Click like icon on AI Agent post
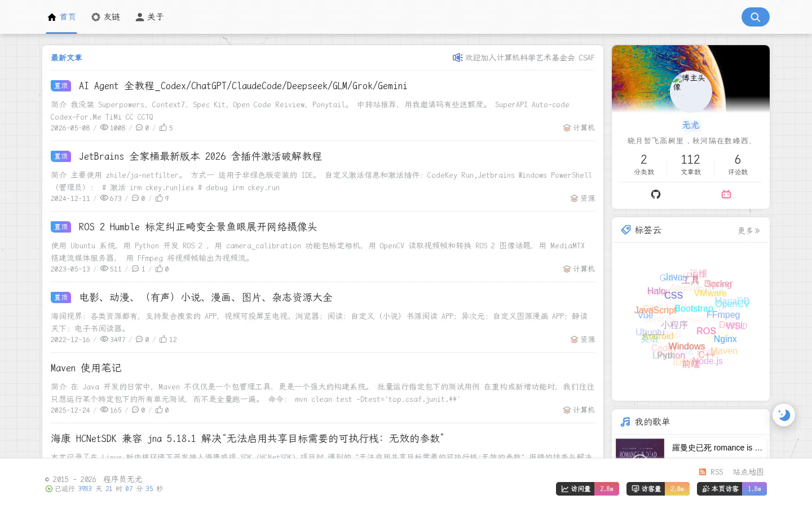Viewport: 812px width, 508px height. point(163,128)
